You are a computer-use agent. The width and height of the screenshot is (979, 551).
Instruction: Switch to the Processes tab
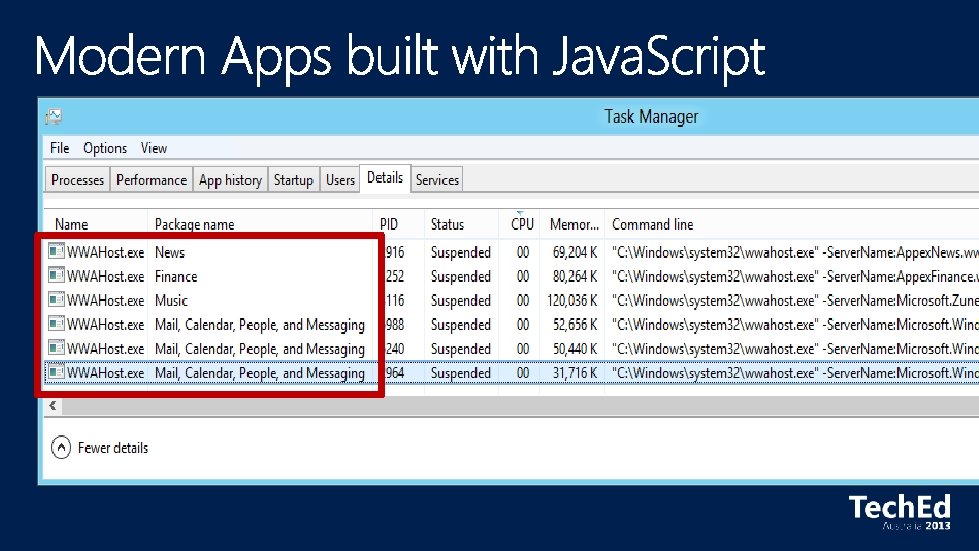pos(77,180)
